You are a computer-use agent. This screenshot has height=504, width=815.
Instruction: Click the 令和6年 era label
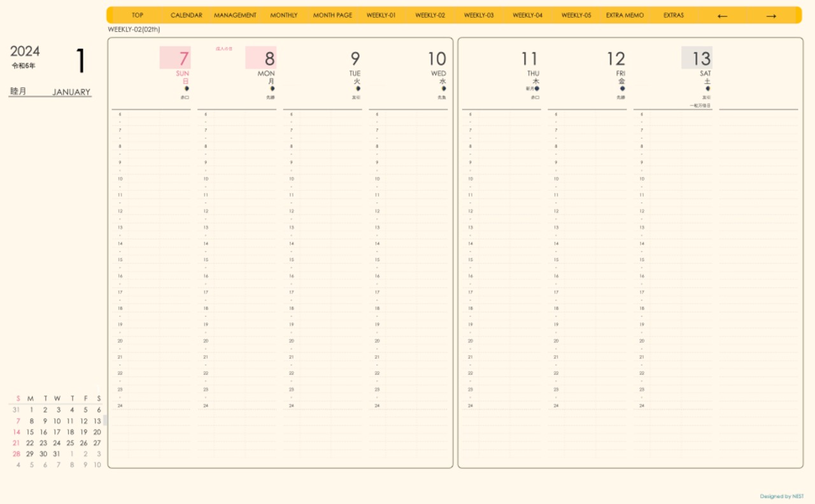point(24,66)
